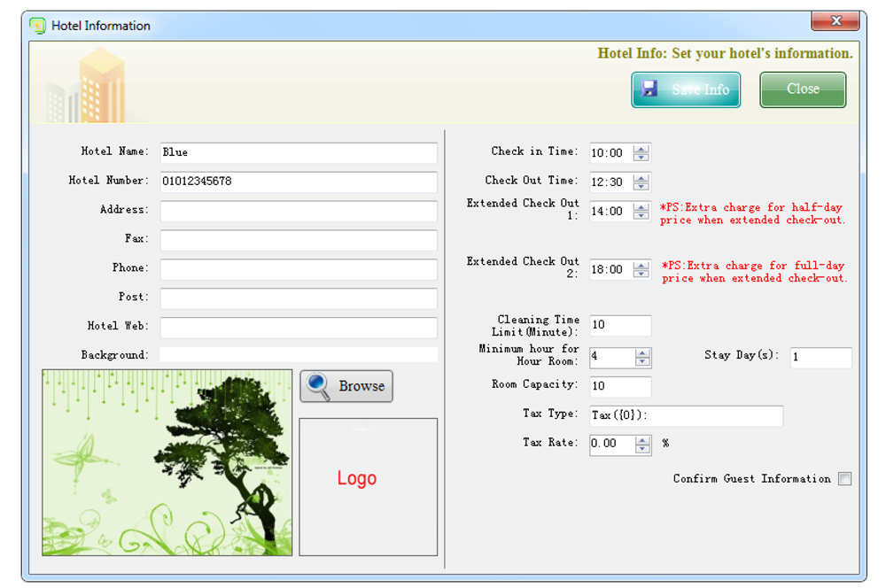Close the window with the red X button

point(837,21)
